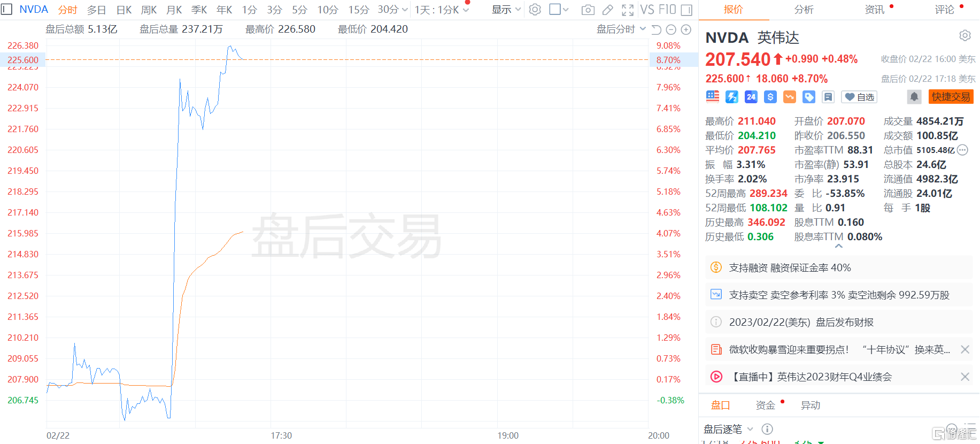Toggle the left sidebar panel icon
Screen dimensions: 980x444
pyautogui.click(x=6, y=10)
